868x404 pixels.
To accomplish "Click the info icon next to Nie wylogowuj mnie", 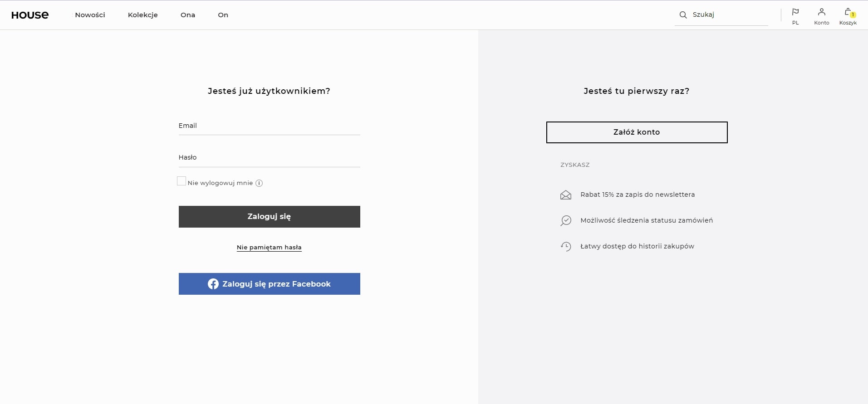I will click(259, 183).
